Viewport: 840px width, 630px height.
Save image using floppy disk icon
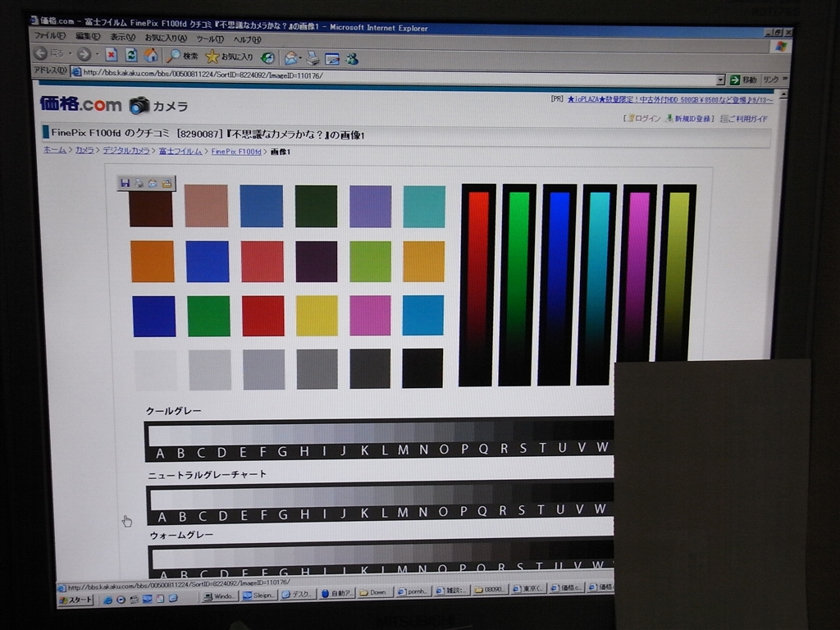coord(125,183)
